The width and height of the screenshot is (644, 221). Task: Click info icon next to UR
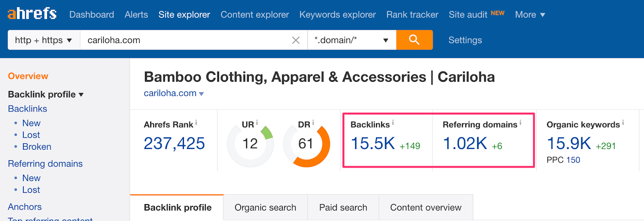click(257, 123)
